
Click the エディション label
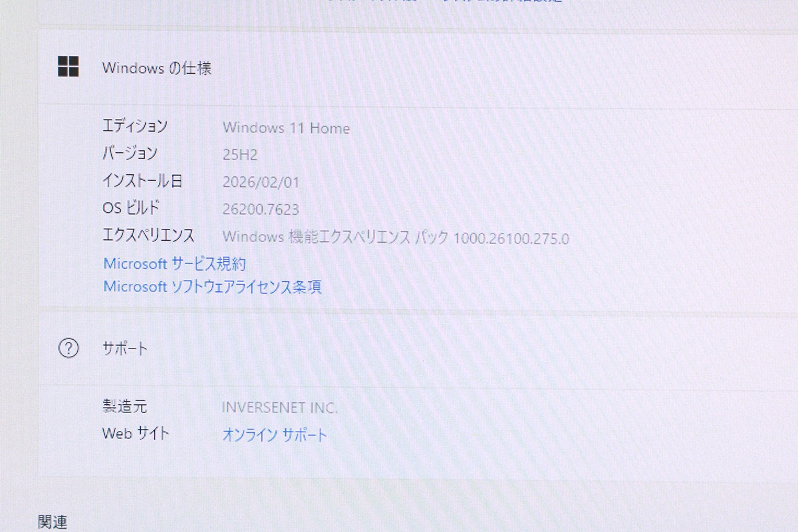tap(134, 125)
